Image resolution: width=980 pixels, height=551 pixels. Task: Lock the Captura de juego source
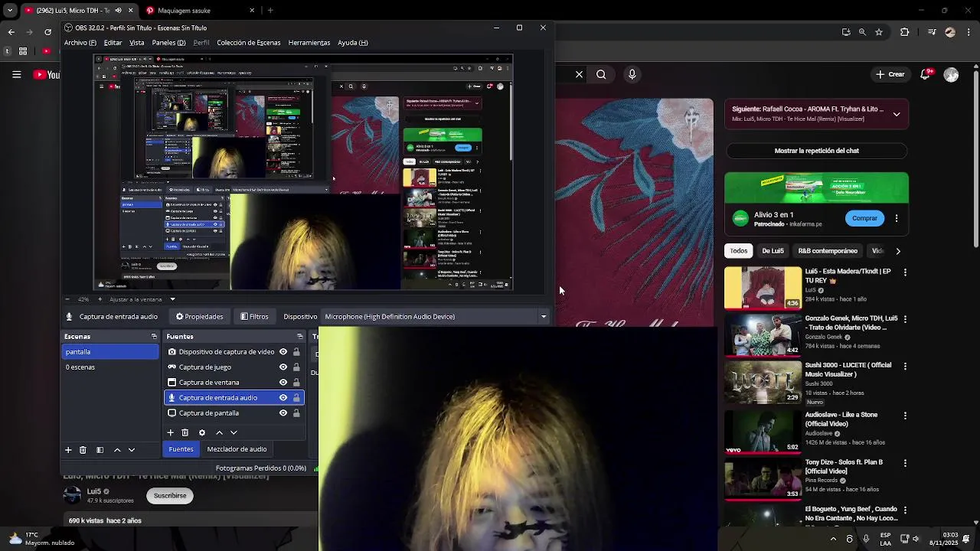[x=296, y=367]
